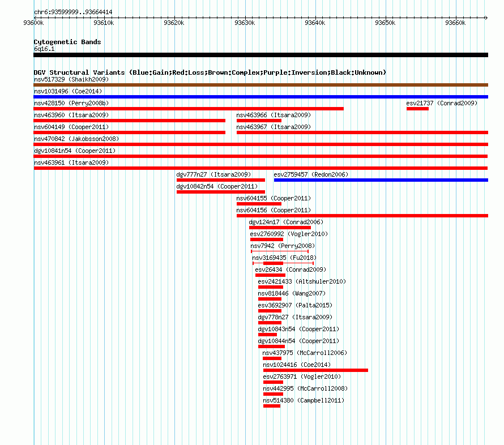
Task: Select esv2759457 (Redon2006) gain variant label
Action: click(311, 174)
